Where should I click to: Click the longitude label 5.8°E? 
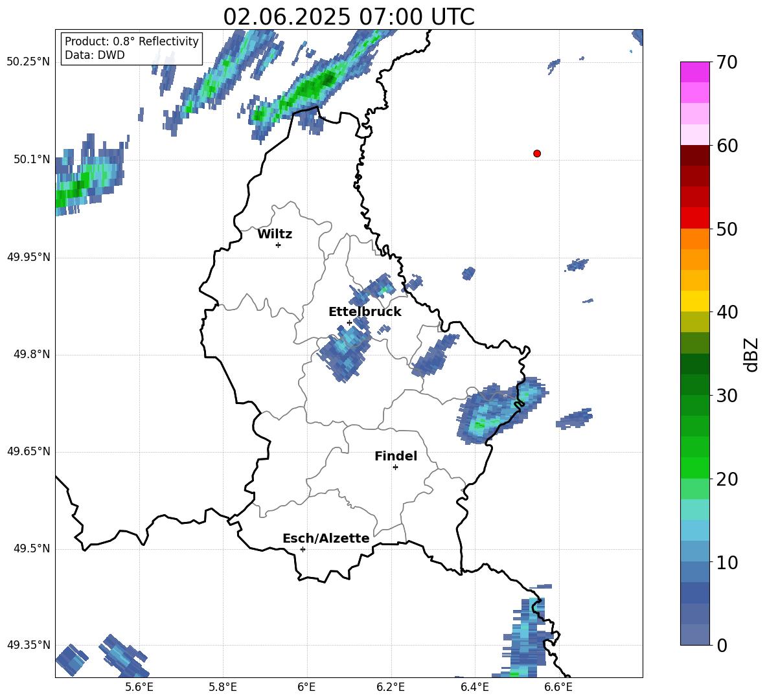coord(223,687)
